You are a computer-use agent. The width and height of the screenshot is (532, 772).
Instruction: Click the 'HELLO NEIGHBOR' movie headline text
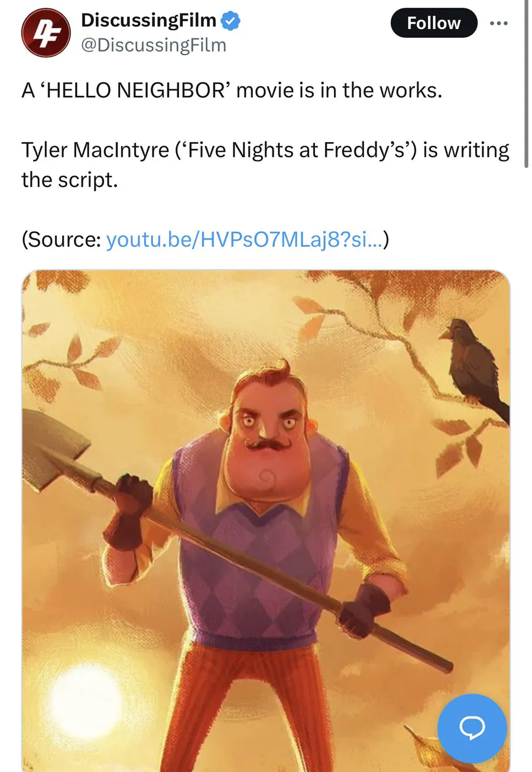pos(232,91)
